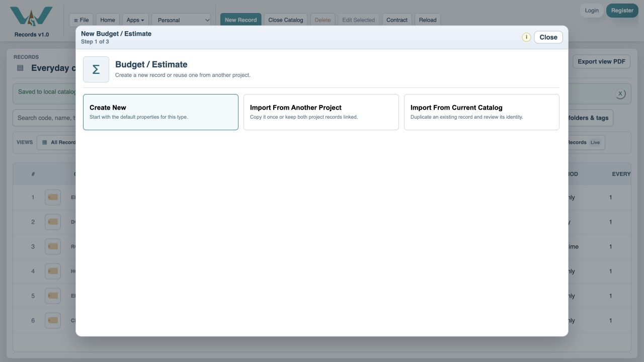The image size is (644, 362).
Task: Click the Edit Selected toolbar button
Action: tap(359, 20)
